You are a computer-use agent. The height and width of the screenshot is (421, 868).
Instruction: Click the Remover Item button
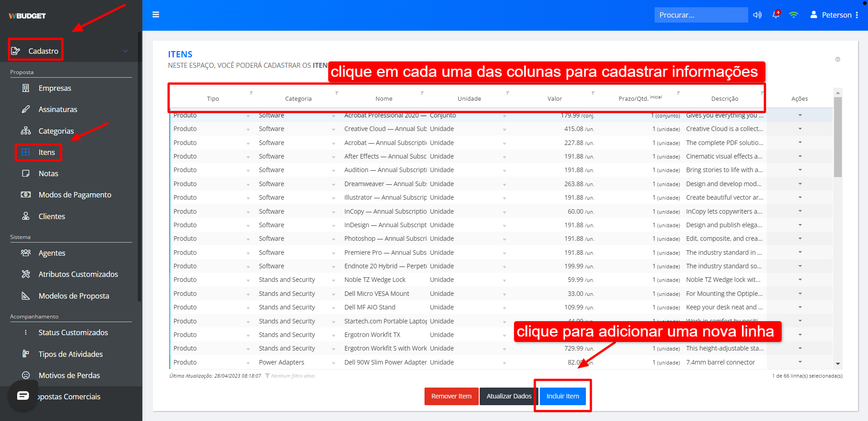[451, 396]
